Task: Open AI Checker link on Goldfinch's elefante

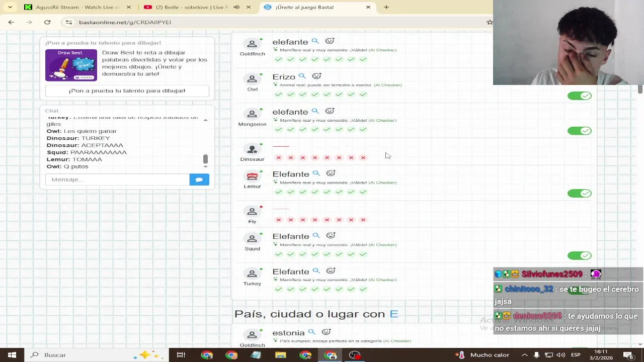Action: [382, 50]
